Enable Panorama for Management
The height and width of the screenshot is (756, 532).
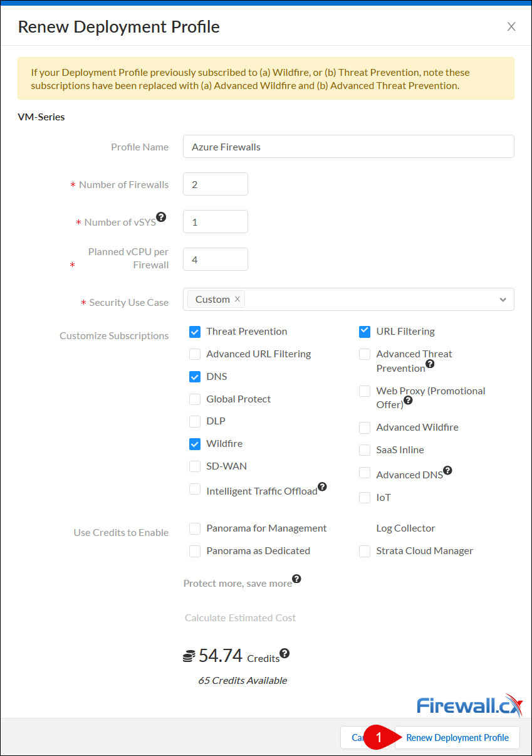click(195, 528)
